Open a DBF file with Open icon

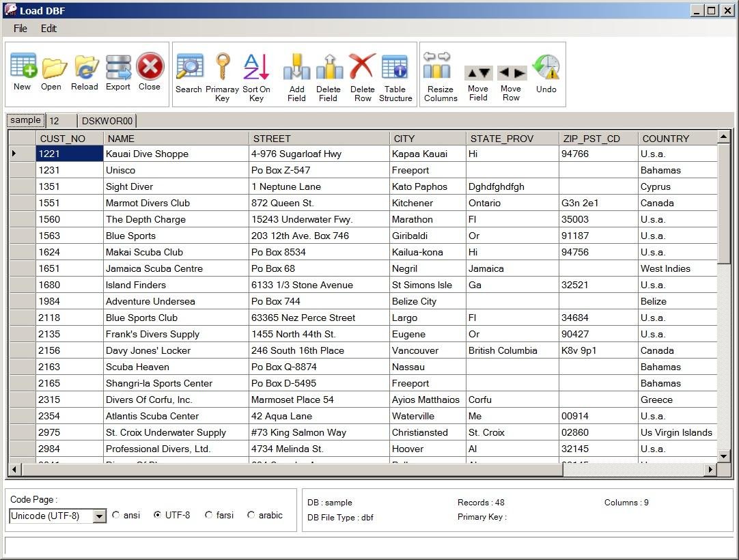pyautogui.click(x=53, y=67)
